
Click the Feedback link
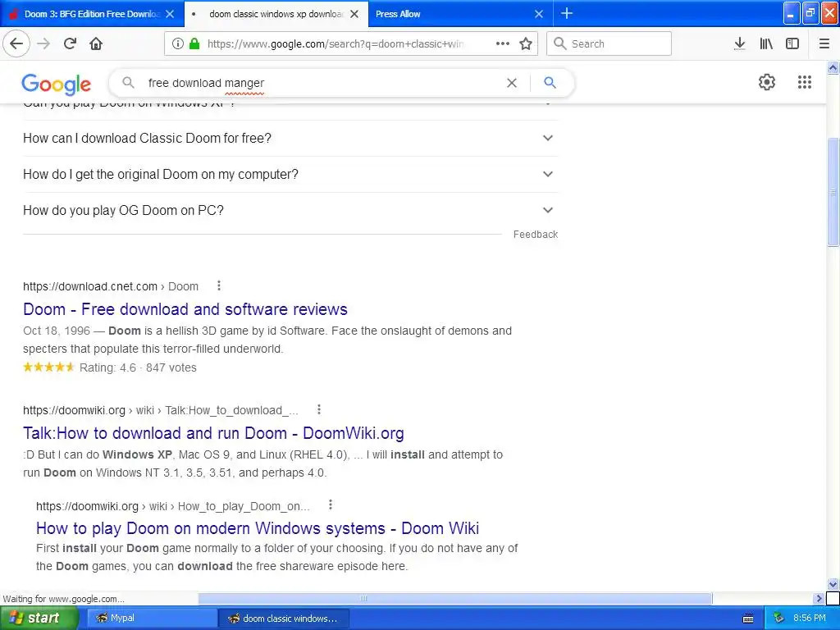point(535,234)
